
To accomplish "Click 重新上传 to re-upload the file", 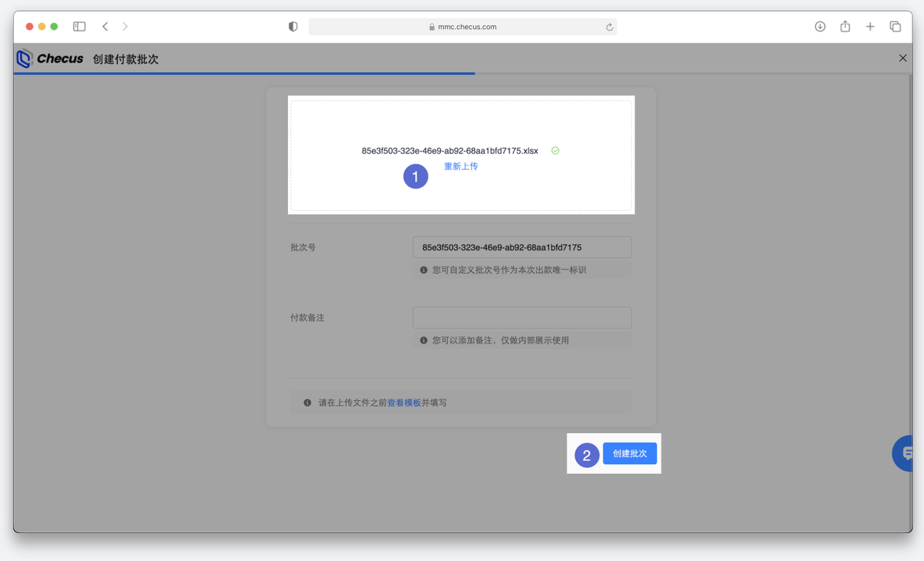I will click(461, 166).
